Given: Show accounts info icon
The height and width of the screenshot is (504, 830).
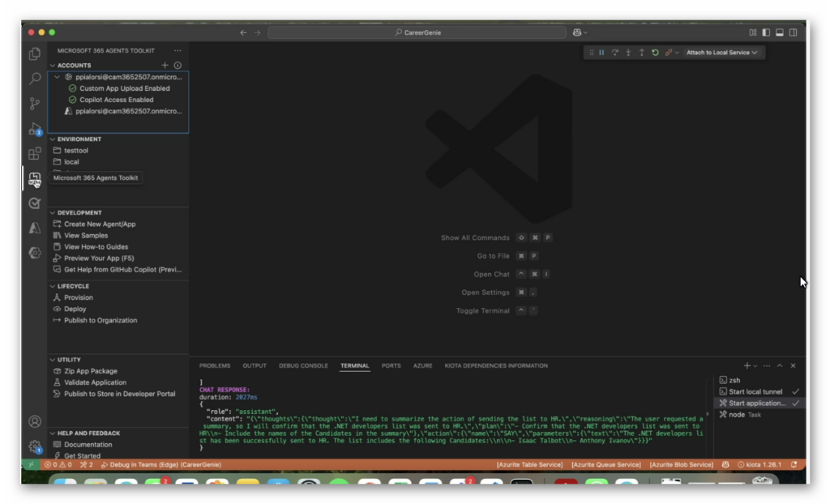Looking at the screenshot, I should point(178,65).
